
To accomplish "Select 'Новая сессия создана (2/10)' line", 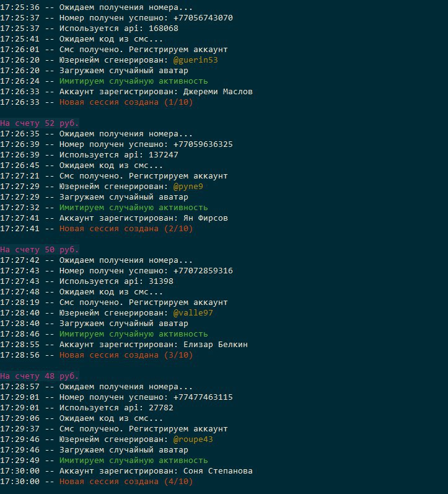I will 126,229.
